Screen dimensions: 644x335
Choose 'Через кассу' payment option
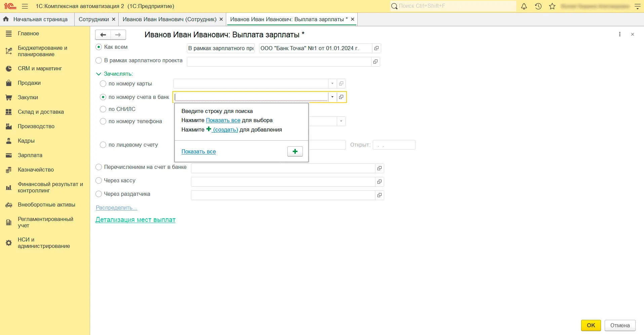click(99, 181)
